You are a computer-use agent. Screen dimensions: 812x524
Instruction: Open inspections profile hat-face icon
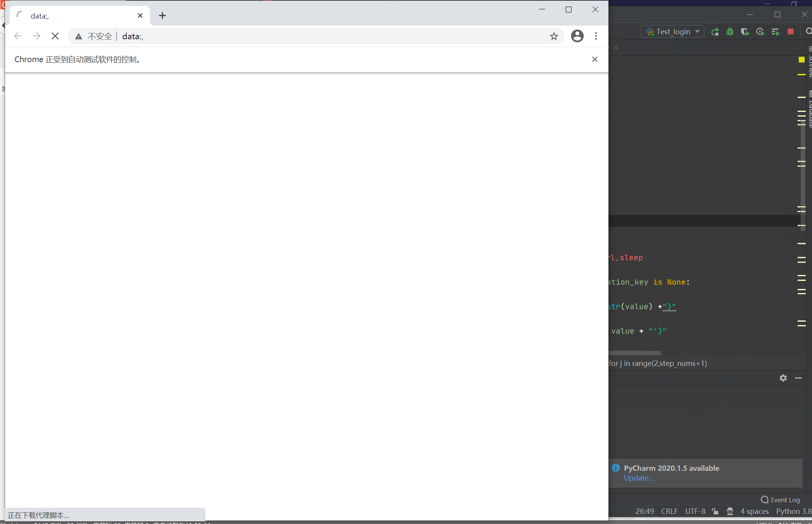coord(730,511)
